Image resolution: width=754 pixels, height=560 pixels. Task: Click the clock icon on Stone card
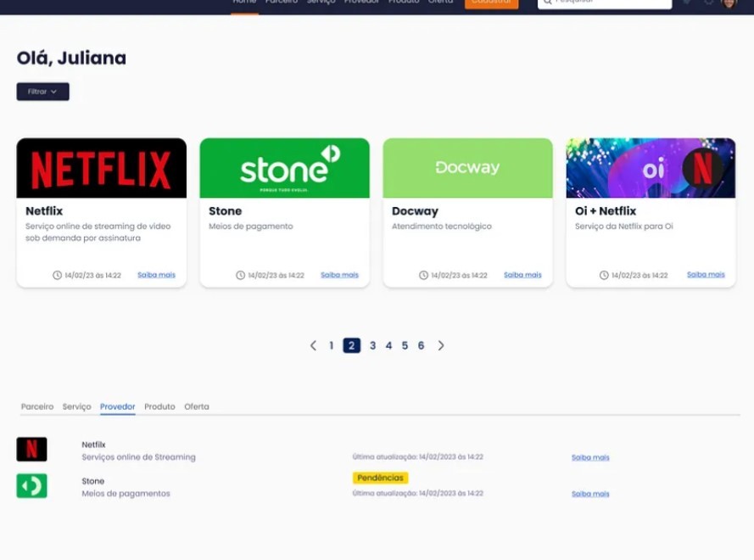(240, 275)
